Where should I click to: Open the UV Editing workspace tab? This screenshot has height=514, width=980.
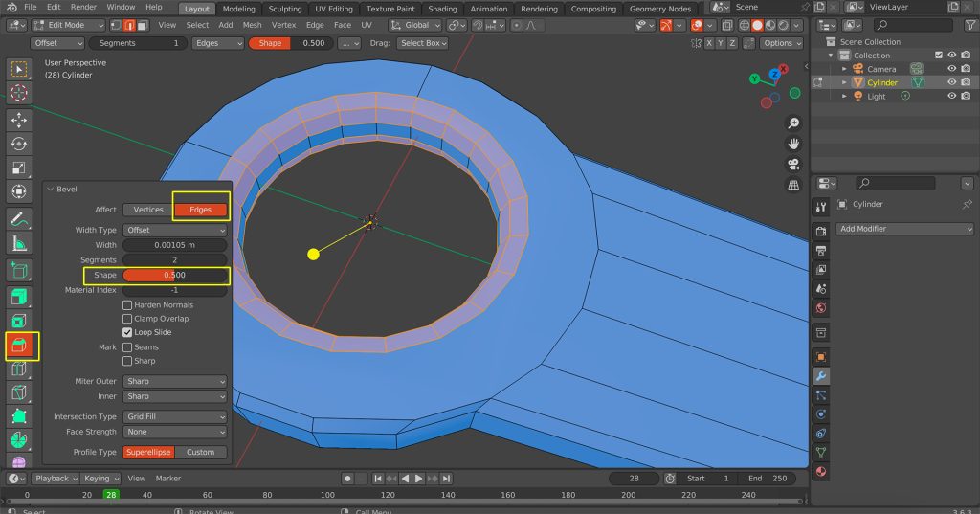point(334,9)
